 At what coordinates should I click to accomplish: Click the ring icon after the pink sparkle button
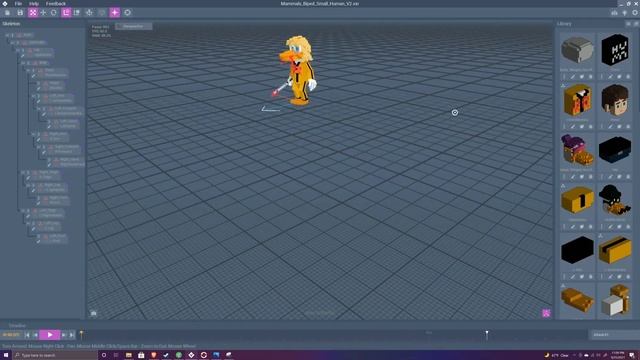[x=127, y=13]
